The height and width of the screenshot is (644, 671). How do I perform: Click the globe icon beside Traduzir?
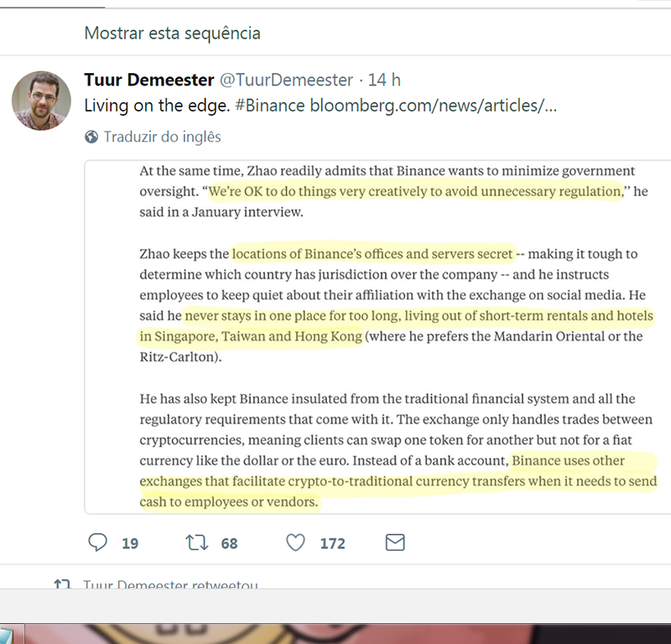click(x=91, y=137)
